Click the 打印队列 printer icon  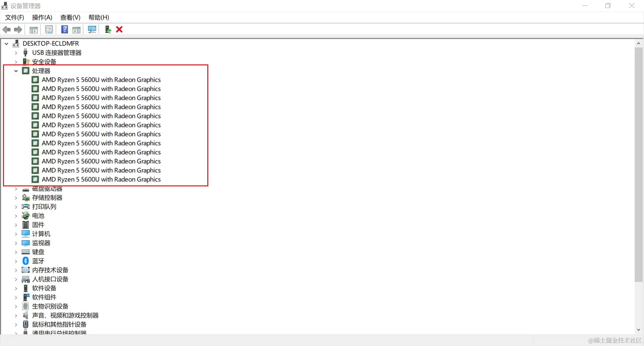25,207
